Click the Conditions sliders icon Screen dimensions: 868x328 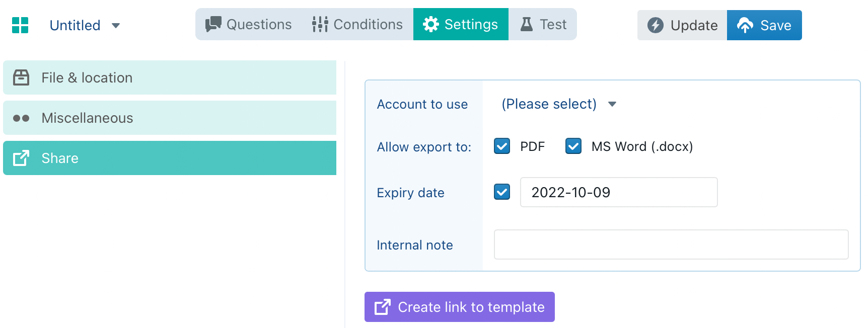tap(320, 24)
